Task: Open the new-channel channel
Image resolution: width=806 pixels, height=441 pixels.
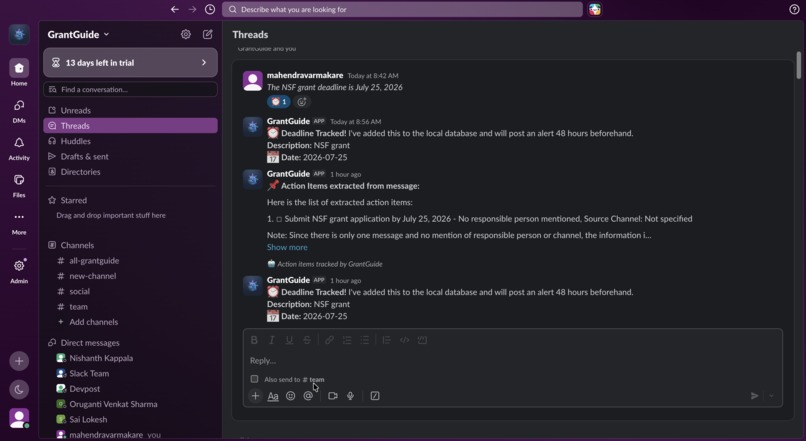Action: 131,276
